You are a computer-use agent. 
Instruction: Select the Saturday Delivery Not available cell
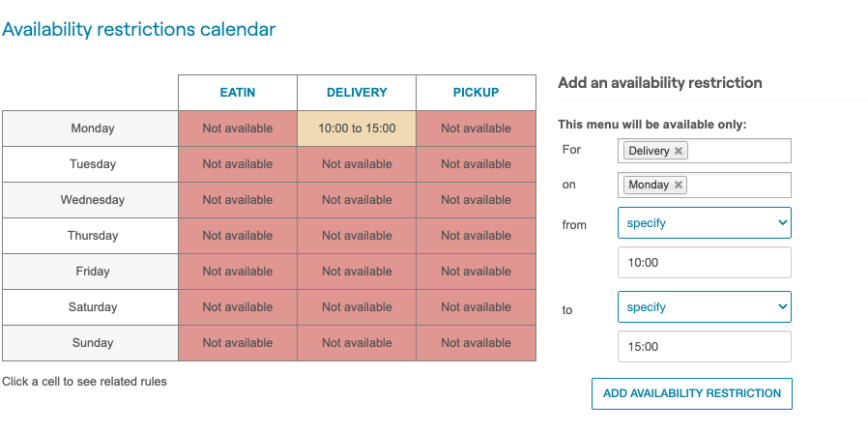coord(357,307)
